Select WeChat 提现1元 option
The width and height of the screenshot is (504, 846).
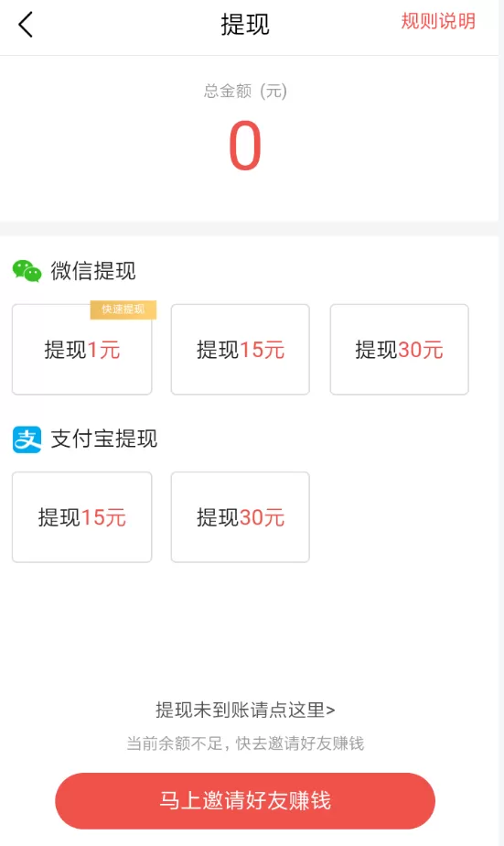(82, 350)
